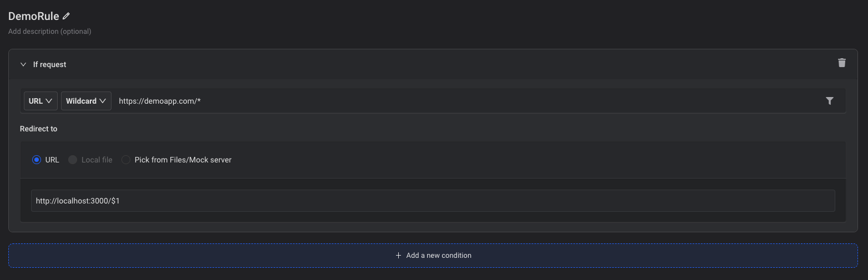The image size is (868, 280).
Task: Click the pencil icon beside DemoRule
Action: tap(67, 16)
